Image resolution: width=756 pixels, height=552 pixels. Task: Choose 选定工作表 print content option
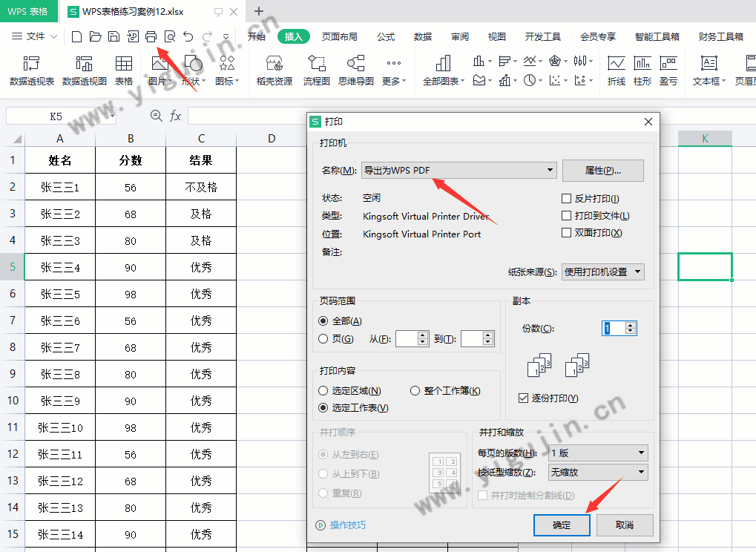pyautogui.click(x=323, y=408)
